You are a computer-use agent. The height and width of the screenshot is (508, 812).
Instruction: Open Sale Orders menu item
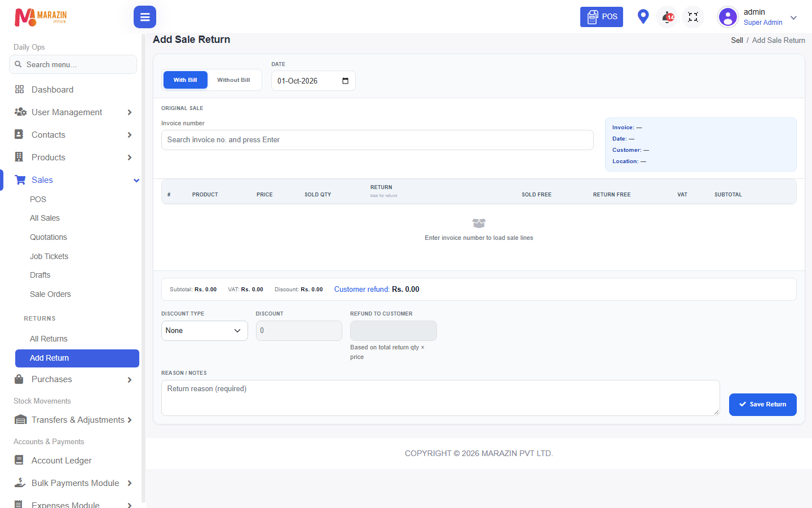pyautogui.click(x=50, y=294)
